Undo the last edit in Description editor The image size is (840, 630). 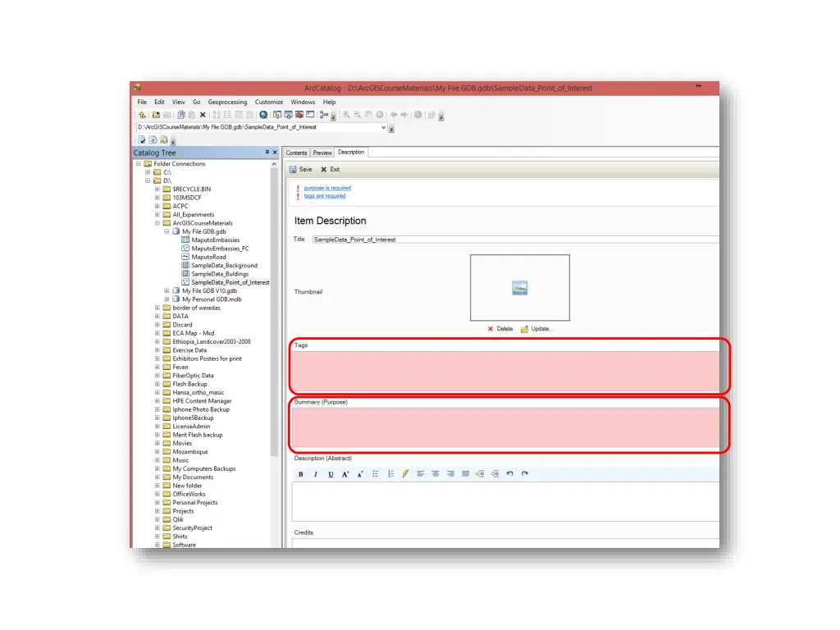point(510,474)
